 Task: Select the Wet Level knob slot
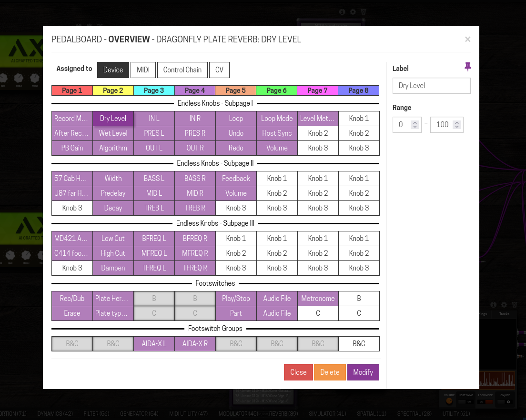point(113,133)
